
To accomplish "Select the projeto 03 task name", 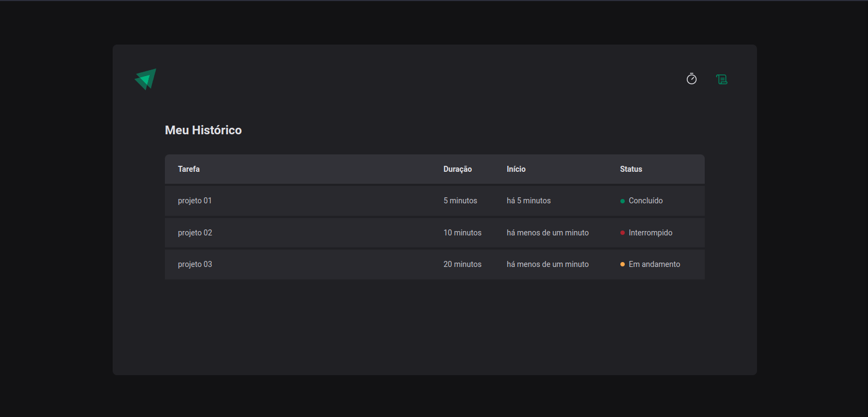I will (195, 264).
